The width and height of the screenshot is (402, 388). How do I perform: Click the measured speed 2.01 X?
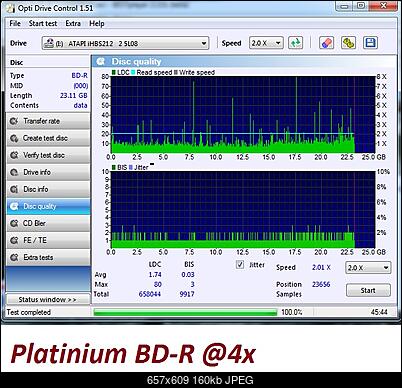point(321,267)
